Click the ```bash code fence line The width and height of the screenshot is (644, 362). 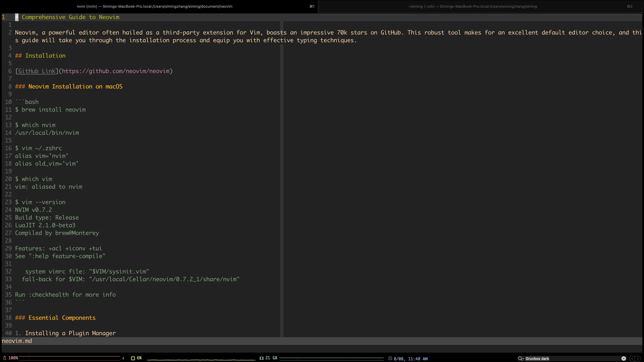(x=27, y=102)
